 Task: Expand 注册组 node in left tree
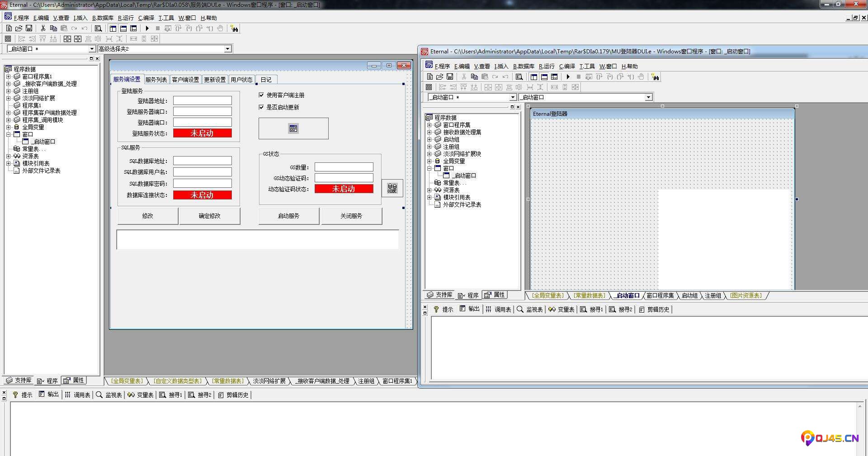coord(8,91)
